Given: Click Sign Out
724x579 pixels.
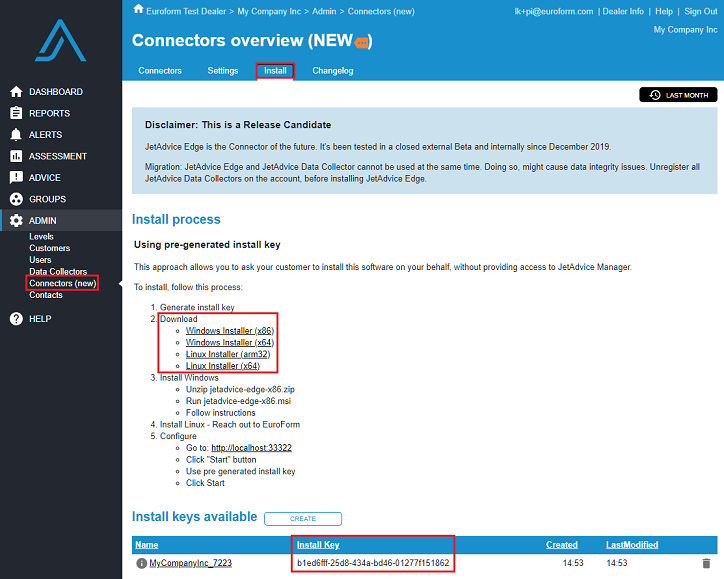Looking at the screenshot, I should click(700, 12).
